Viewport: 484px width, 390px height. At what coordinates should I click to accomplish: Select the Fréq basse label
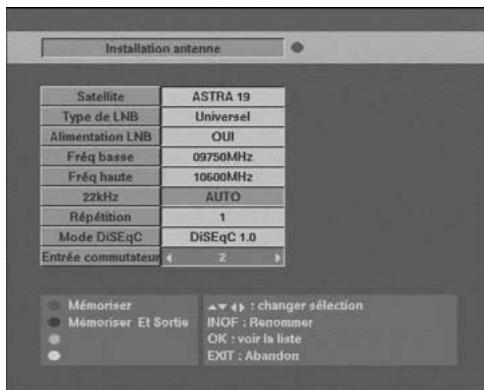tap(100, 157)
